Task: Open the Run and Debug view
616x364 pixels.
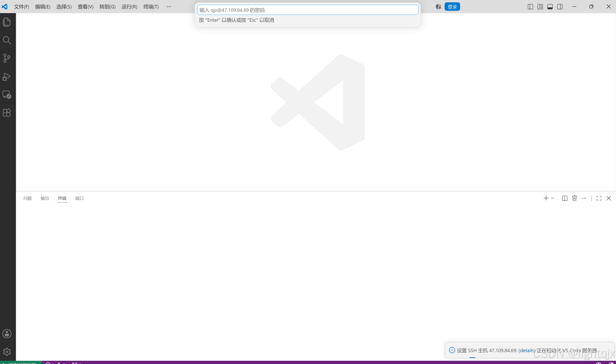Action: (x=7, y=77)
